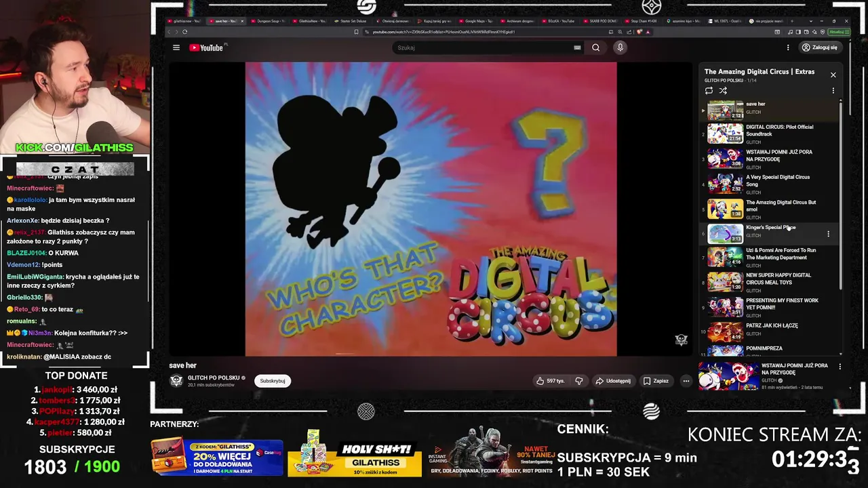Click the browser address bar URL
The width and height of the screenshot is (868, 488).
pos(443,32)
